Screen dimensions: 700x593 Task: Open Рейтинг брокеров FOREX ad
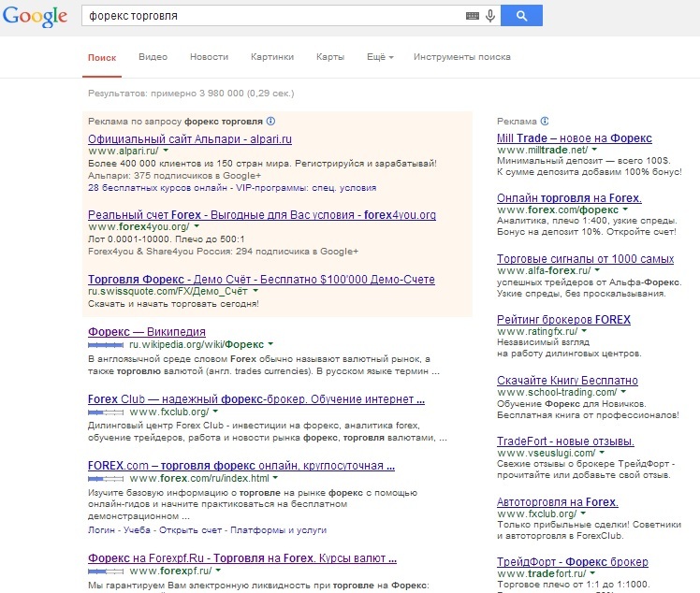point(564,320)
